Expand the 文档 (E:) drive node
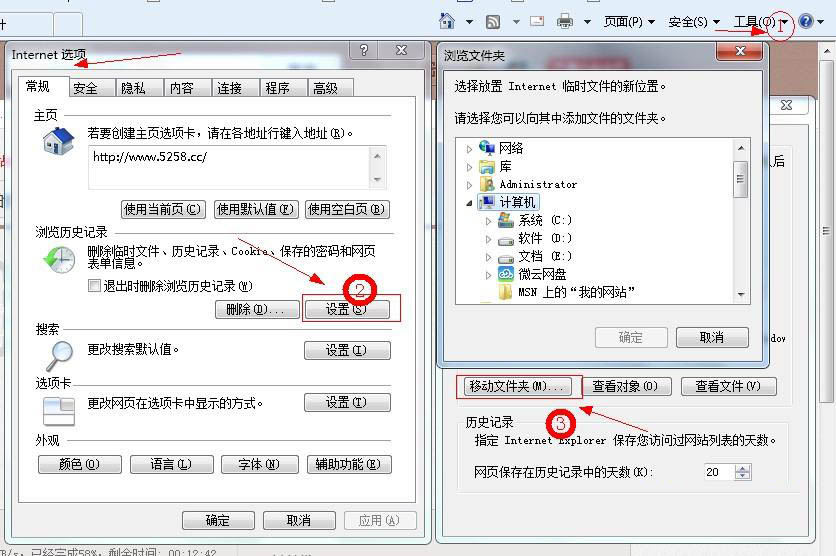 tap(488, 257)
